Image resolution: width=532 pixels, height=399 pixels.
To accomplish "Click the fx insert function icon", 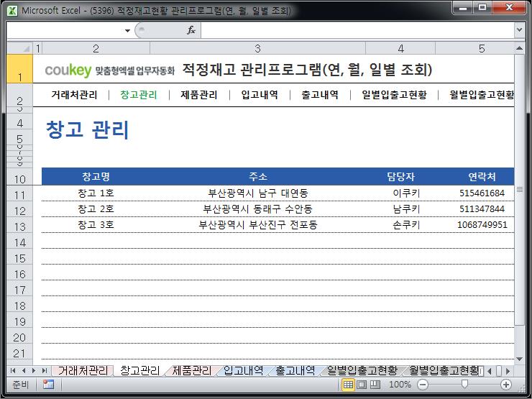I will 191,30.
